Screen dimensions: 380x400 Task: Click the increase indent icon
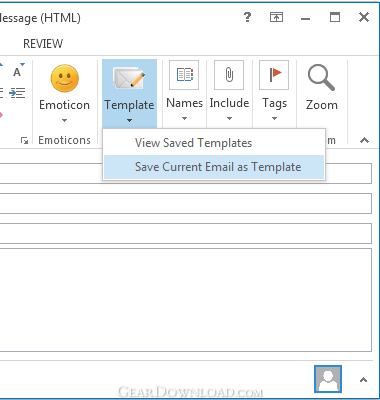(x=17, y=93)
